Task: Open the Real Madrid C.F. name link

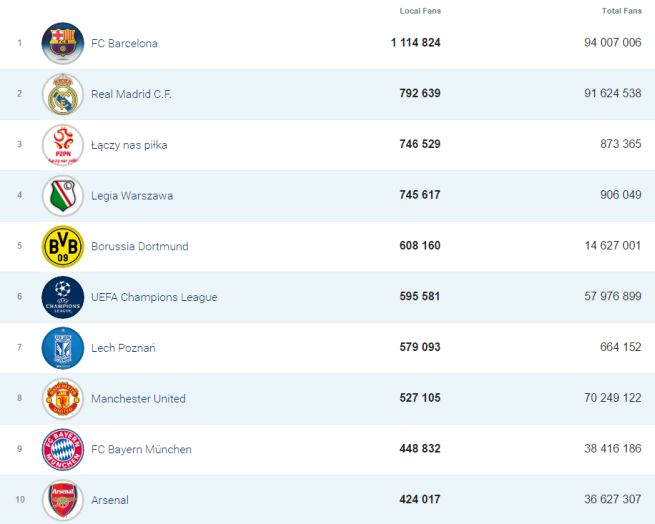Action: 131,94
